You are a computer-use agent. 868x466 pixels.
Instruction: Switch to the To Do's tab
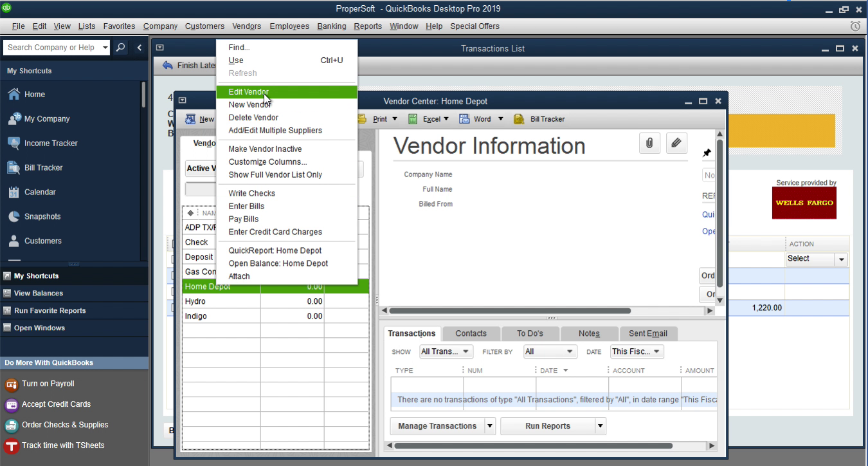pyautogui.click(x=530, y=333)
